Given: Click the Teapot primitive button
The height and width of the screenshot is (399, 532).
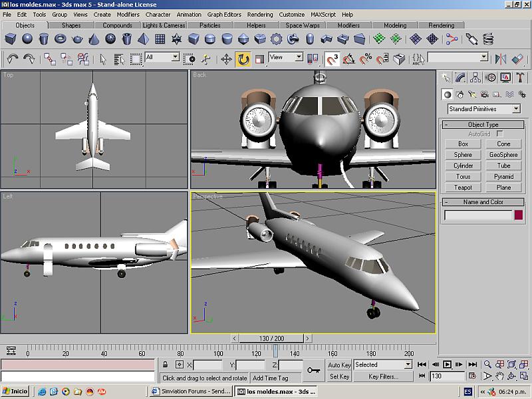Looking at the screenshot, I should 463,188.
